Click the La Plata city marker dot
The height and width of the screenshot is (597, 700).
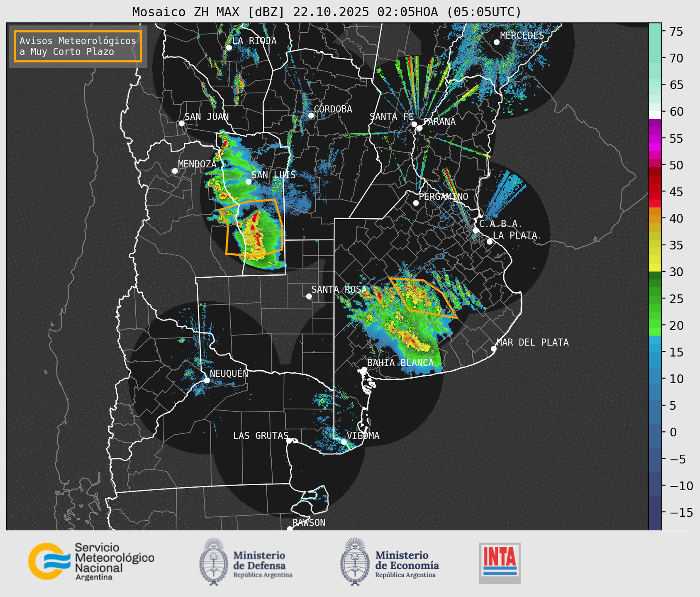coord(490,242)
